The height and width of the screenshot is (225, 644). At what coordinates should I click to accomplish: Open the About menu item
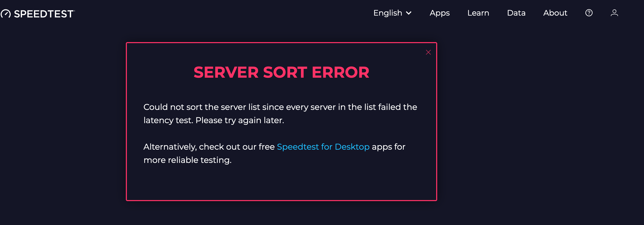pos(555,13)
